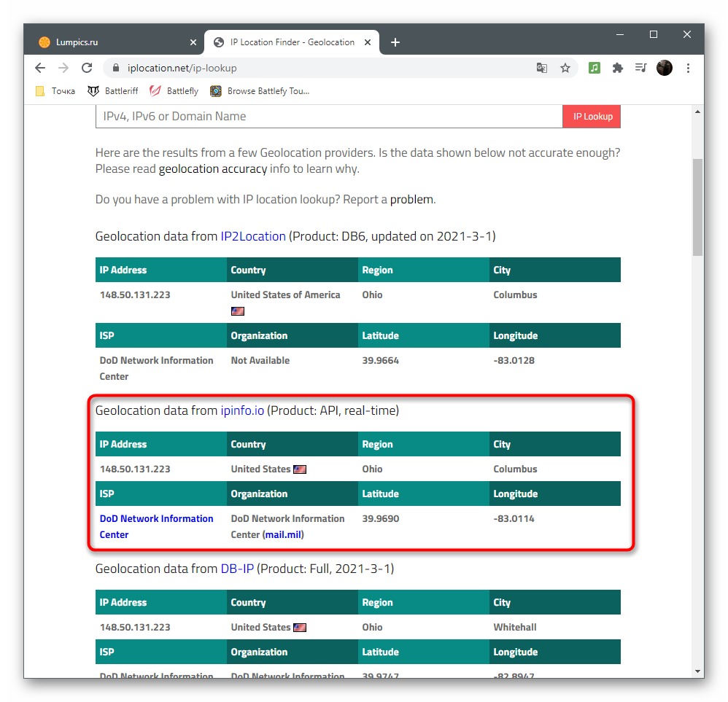Click the Not Available organization cell
Screen dimensions: 728x702
[260, 361]
